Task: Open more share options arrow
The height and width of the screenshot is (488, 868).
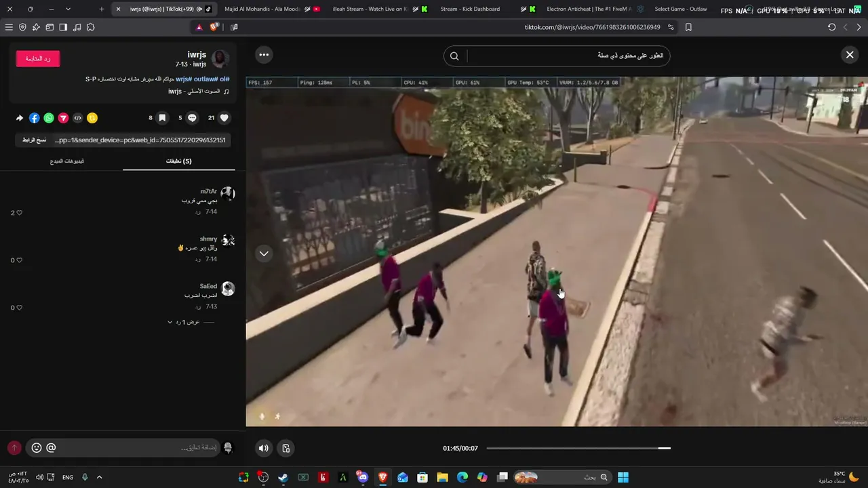Action: point(20,118)
